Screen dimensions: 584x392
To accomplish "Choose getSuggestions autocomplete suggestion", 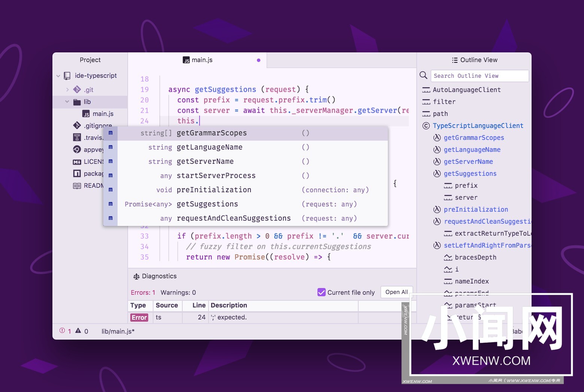I will tap(246, 204).
